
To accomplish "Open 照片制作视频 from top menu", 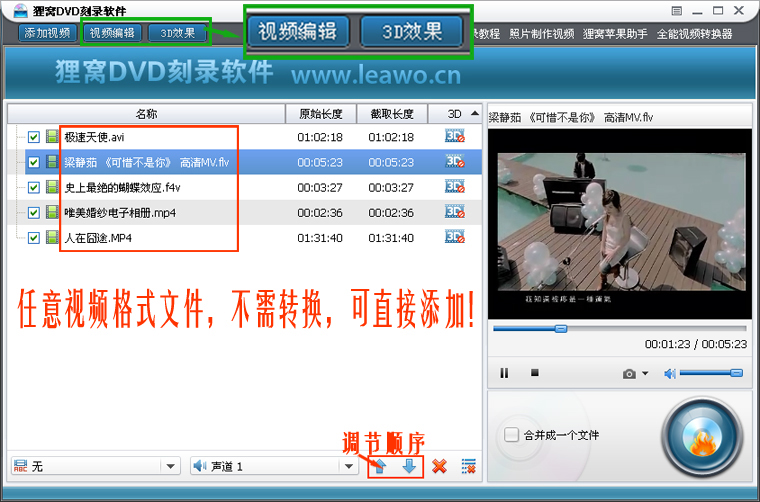I will [x=541, y=33].
